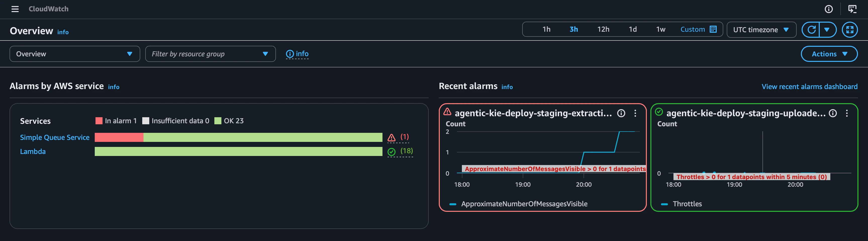868x241 pixels.
Task: Open three-dot menu on extraction alarm card
Action: pos(635,113)
